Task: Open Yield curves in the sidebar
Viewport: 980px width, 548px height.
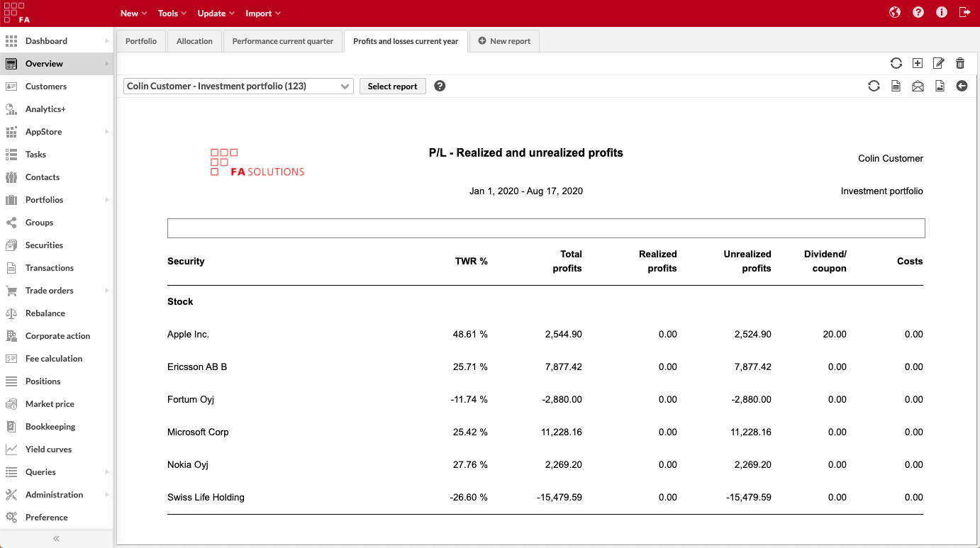Action: click(56, 449)
